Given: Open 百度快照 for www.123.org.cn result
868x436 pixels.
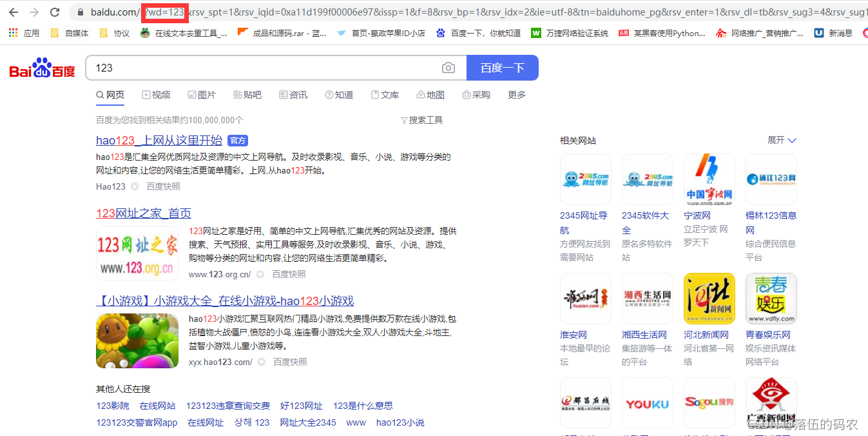Looking at the screenshot, I should tap(289, 274).
